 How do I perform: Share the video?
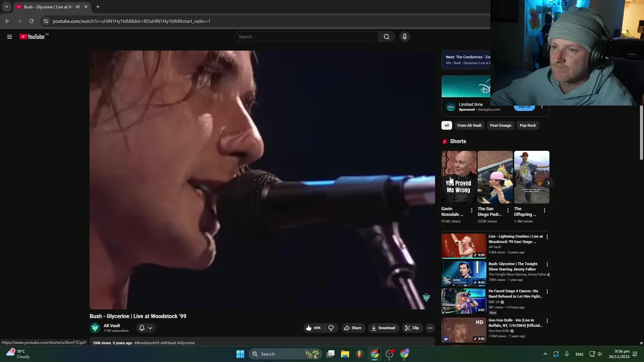pyautogui.click(x=353, y=328)
